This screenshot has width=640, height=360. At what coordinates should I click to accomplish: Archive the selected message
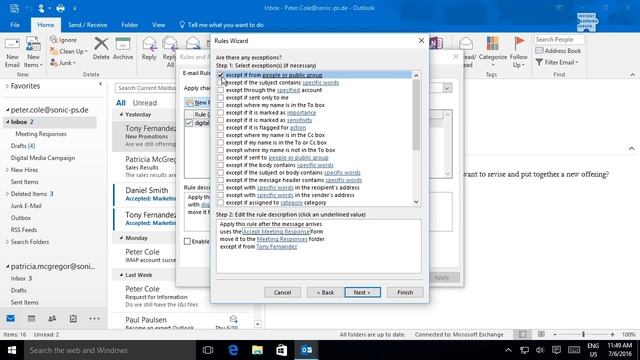123,49
